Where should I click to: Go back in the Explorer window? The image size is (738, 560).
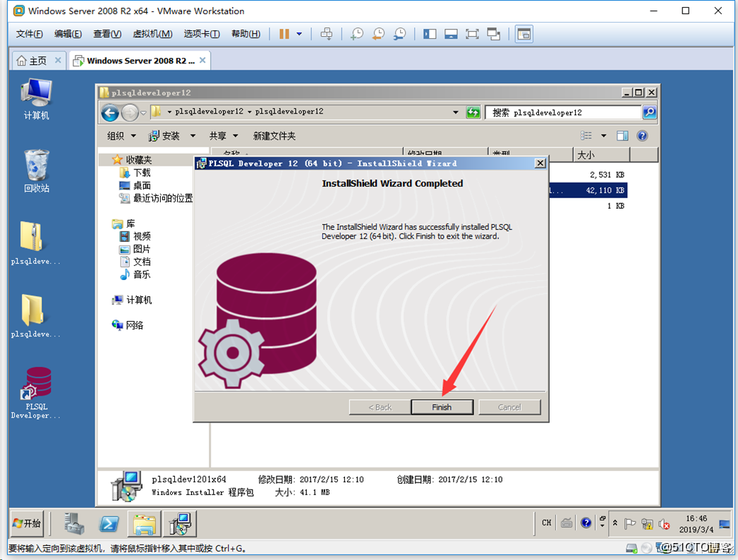(110, 112)
